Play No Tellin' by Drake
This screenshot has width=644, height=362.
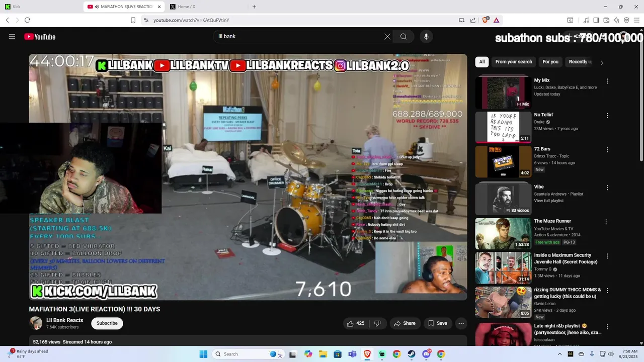(503, 127)
